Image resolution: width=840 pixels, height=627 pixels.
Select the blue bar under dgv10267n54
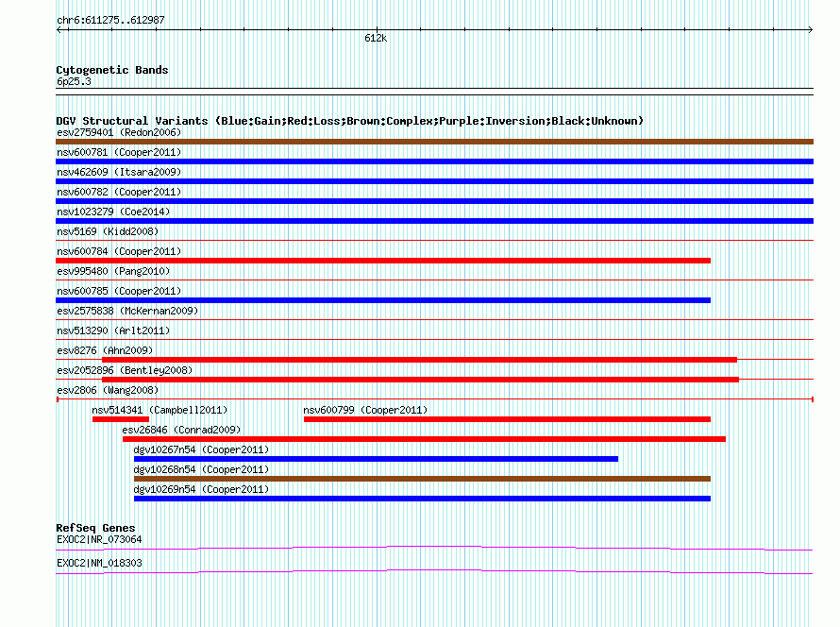click(x=376, y=459)
